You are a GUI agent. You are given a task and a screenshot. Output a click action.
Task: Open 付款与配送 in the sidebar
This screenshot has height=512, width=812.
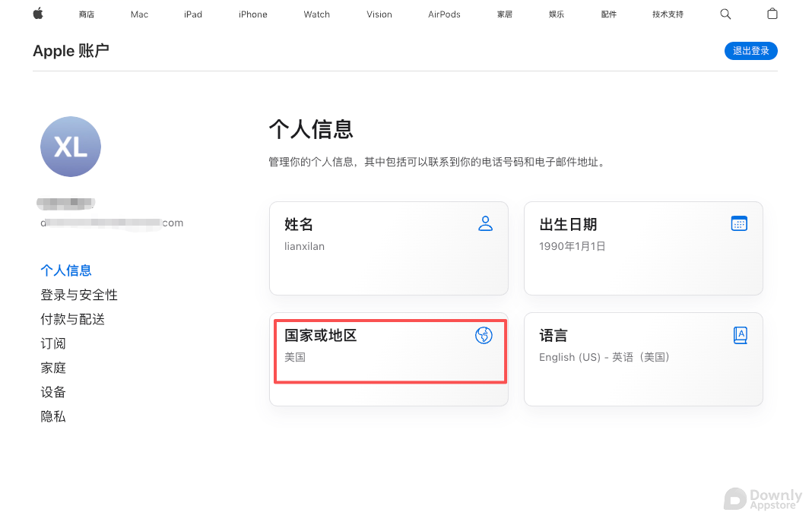72,319
